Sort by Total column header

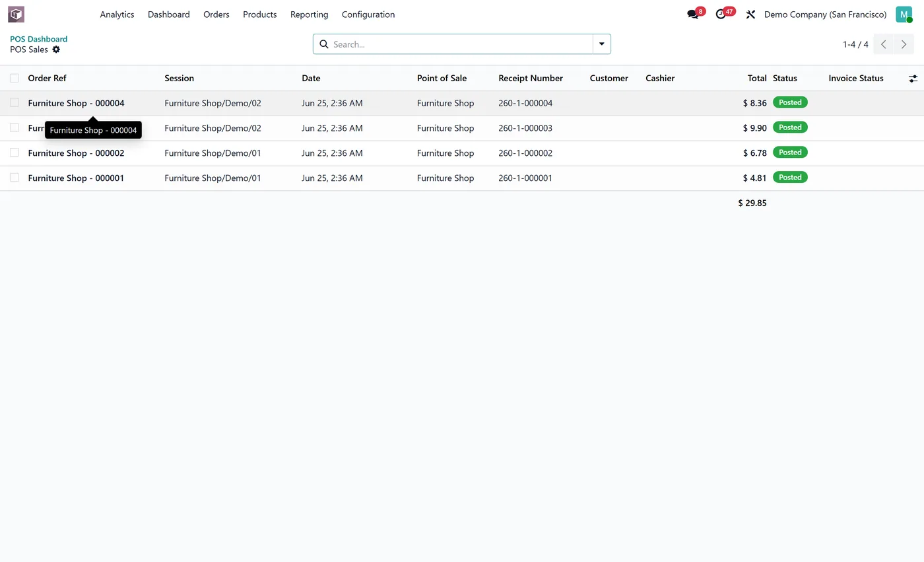(x=757, y=78)
